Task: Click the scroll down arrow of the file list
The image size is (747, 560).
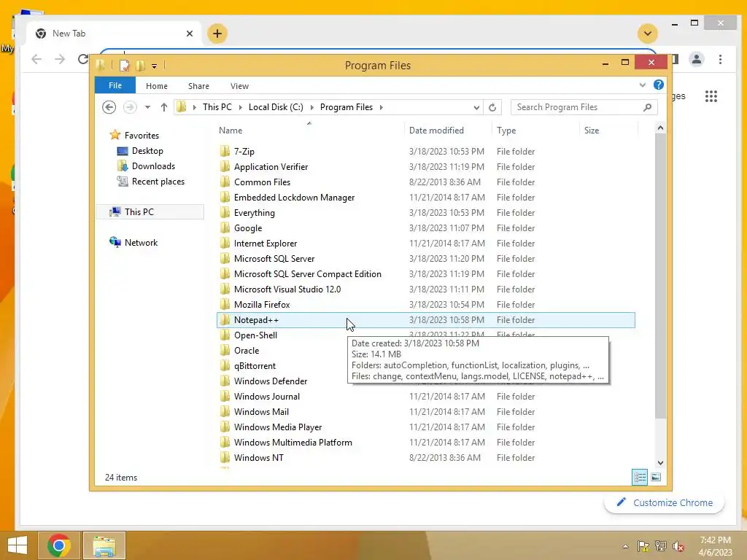Action: 660,463
